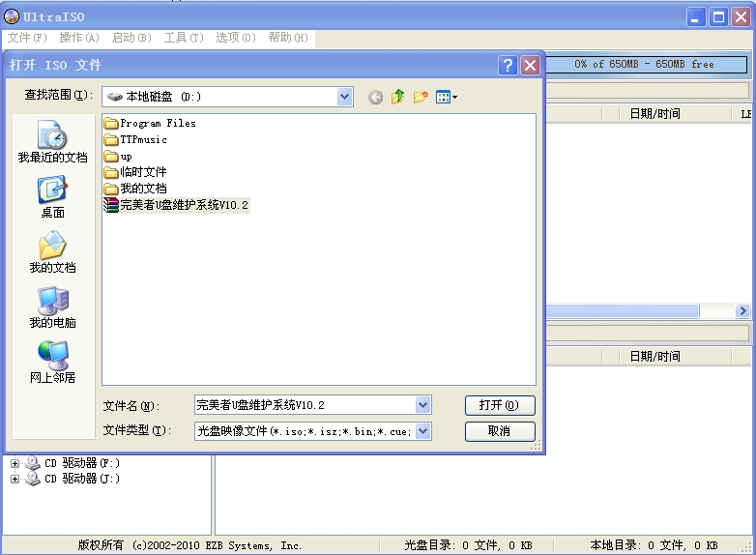
Task: Select the up folder
Action: 118,157
